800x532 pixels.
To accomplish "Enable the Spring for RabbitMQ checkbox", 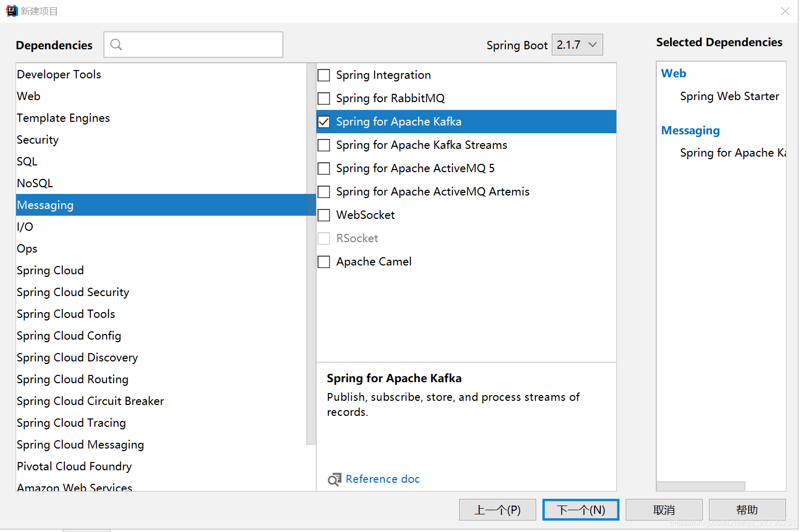I will [324, 99].
